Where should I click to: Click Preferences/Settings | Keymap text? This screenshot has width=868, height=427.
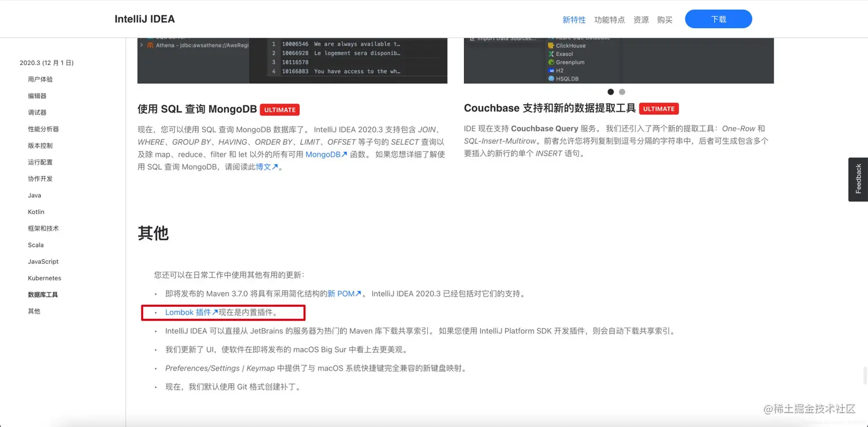pos(220,368)
